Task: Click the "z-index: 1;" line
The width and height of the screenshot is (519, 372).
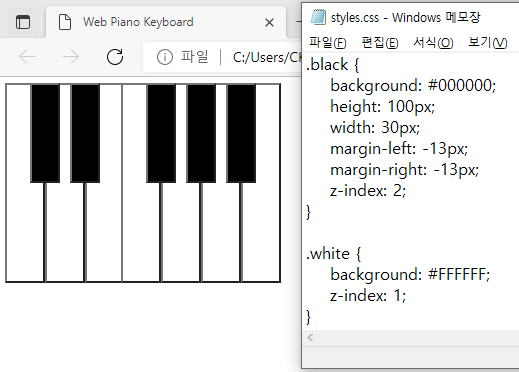Action: click(368, 296)
